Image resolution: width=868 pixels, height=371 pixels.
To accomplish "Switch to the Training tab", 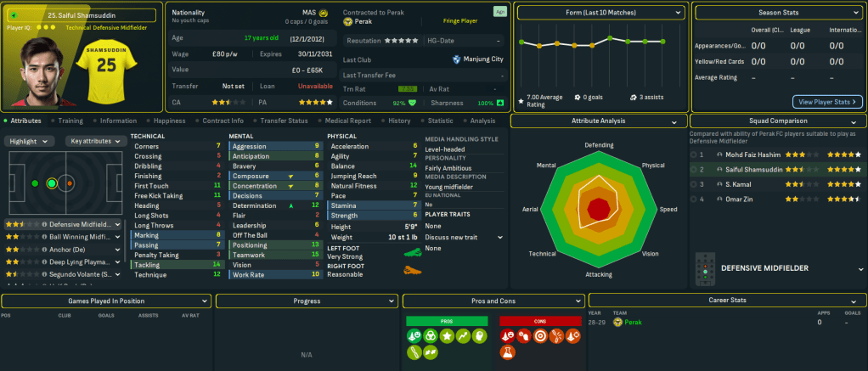I will pyautogui.click(x=70, y=121).
